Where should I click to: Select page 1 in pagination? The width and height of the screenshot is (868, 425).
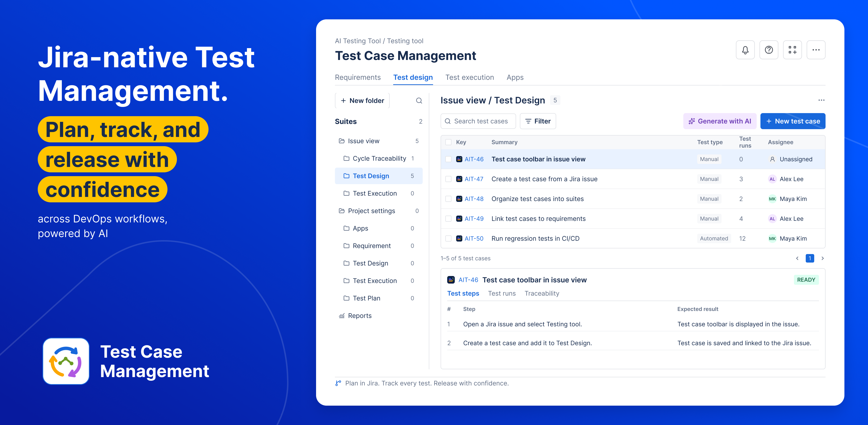coord(810,258)
